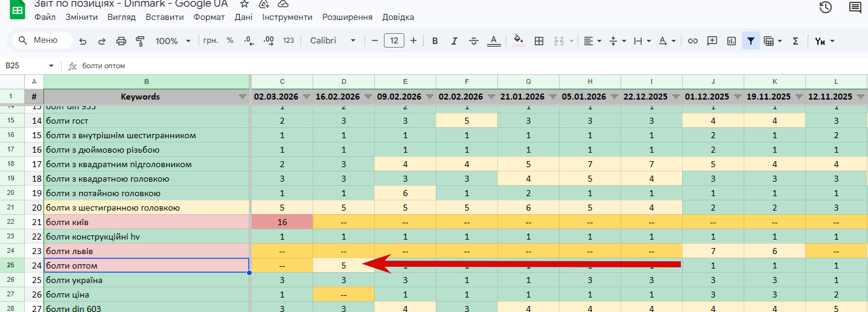This screenshot has width=868, height=312.
Task: Activate the paint format tool
Action: pyautogui.click(x=141, y=41)
